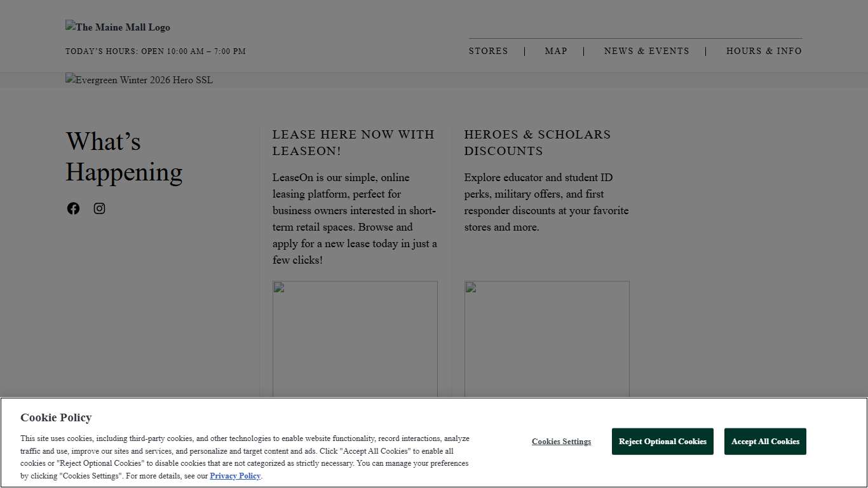Click the Evergreen Winter 2026 Hero image

139,80
